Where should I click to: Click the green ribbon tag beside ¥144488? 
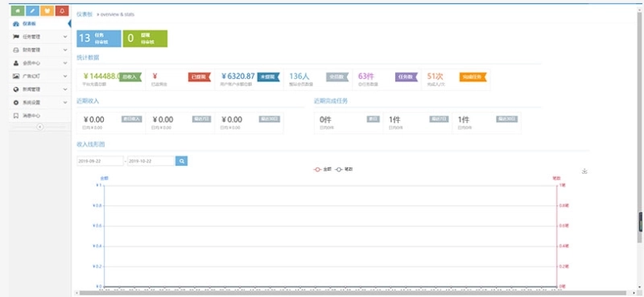(x=130, y=76)
